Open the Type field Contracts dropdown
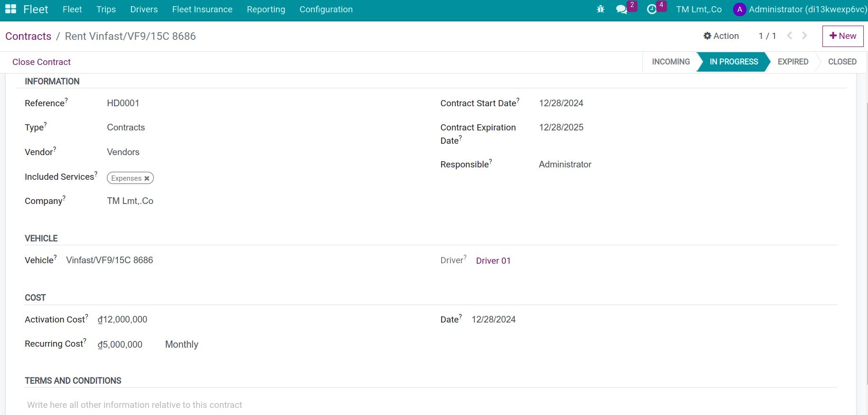 (x=126, y=127)
